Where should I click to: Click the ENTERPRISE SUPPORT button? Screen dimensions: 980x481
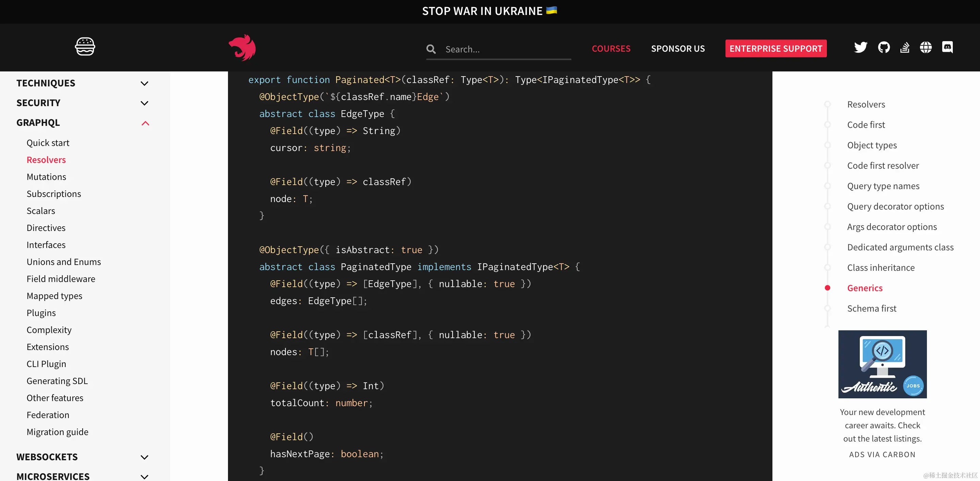point(776,49)
